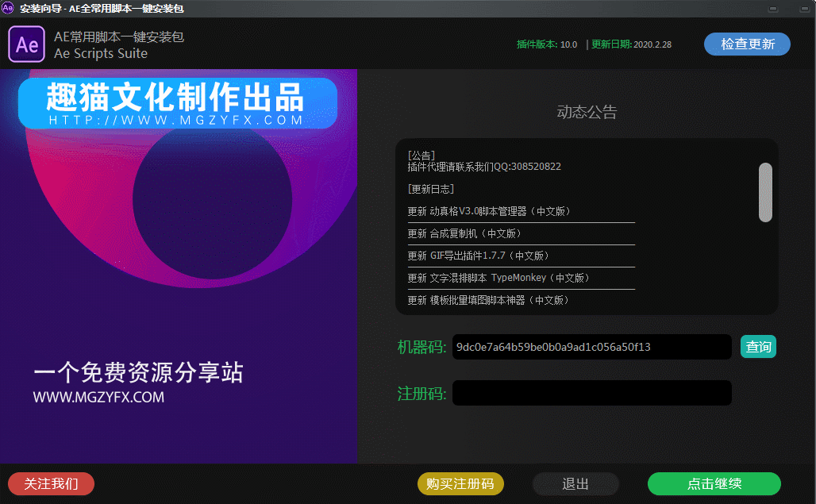Click the red 关注我们 button
Screen dimensions: 816x504
coord(51,483)
